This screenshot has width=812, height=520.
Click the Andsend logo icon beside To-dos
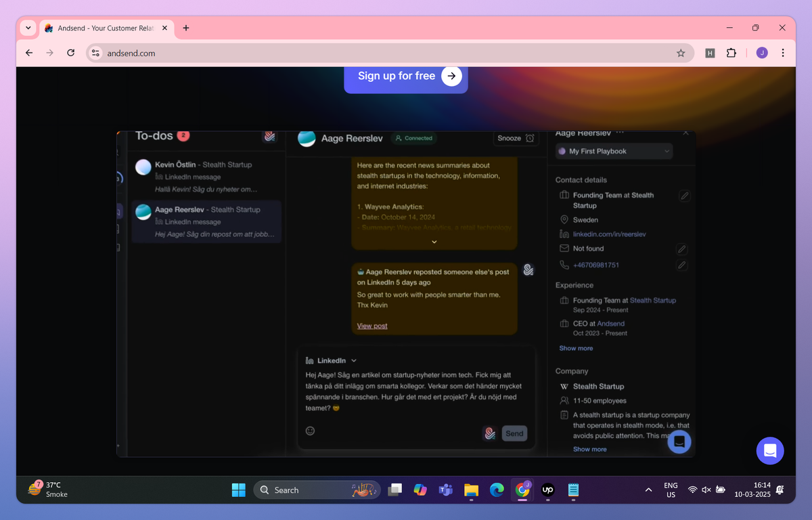[x=269, y=137]
